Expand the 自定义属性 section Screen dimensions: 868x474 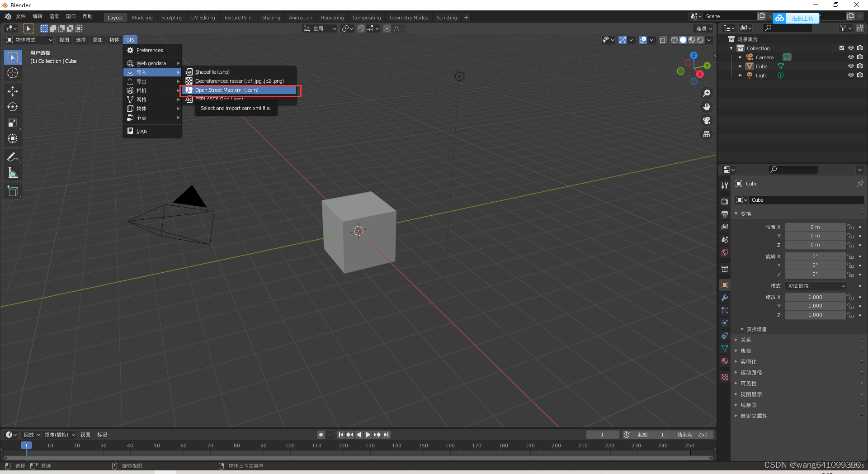pos(754,416)
